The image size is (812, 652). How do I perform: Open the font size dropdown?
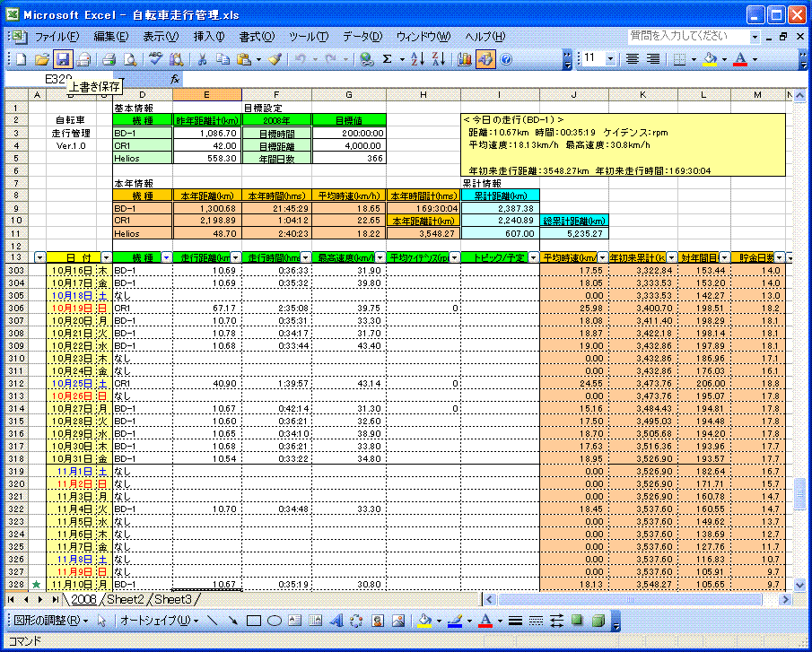[x=610, y=59]
